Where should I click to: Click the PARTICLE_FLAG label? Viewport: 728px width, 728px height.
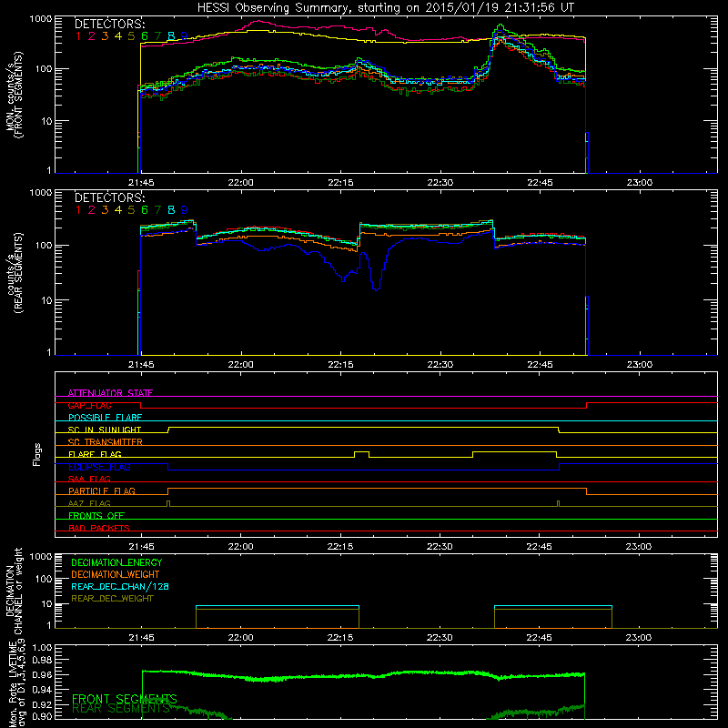pos(102,490)
